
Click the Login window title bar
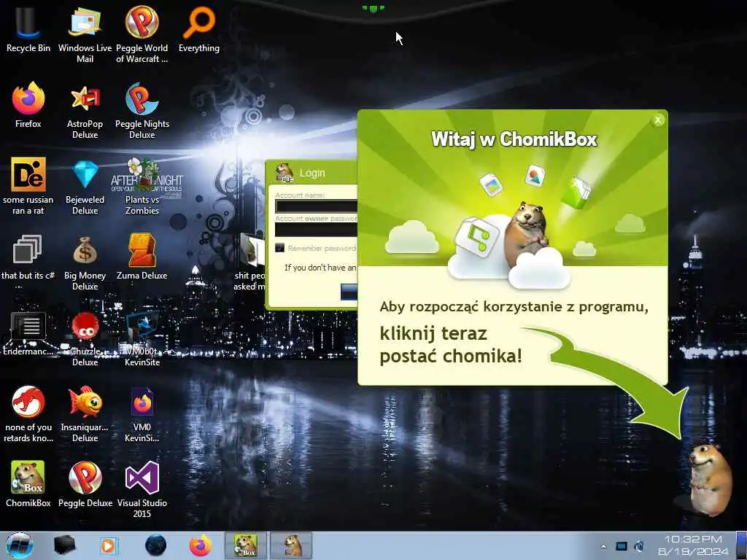tap(312, 173)
